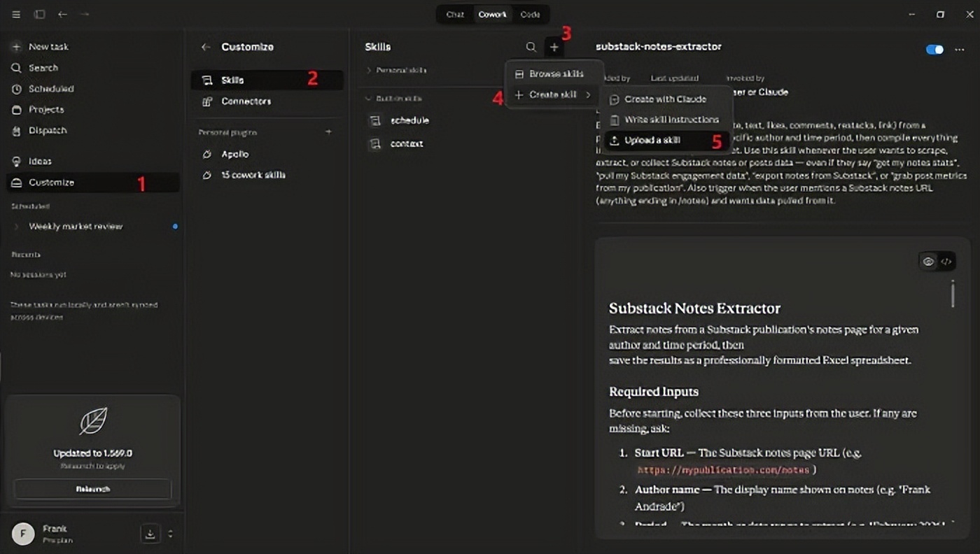Select Customize in the sidebar

[x=92, y=183]
